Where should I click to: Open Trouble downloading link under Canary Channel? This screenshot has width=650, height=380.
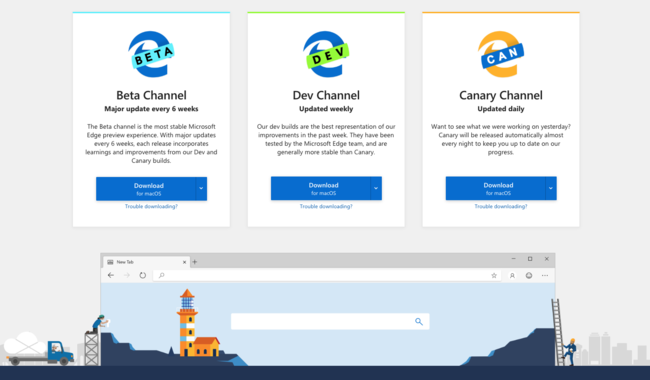click(x=501, y=206)
